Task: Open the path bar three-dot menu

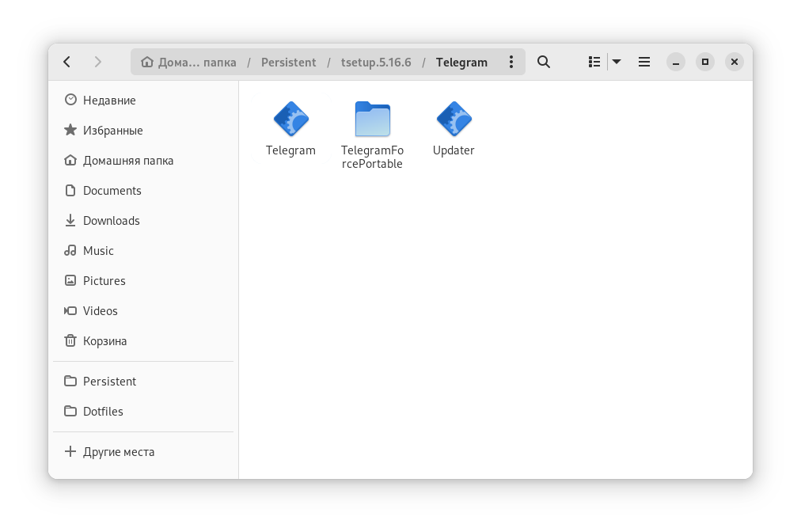Action: [511, 62]
